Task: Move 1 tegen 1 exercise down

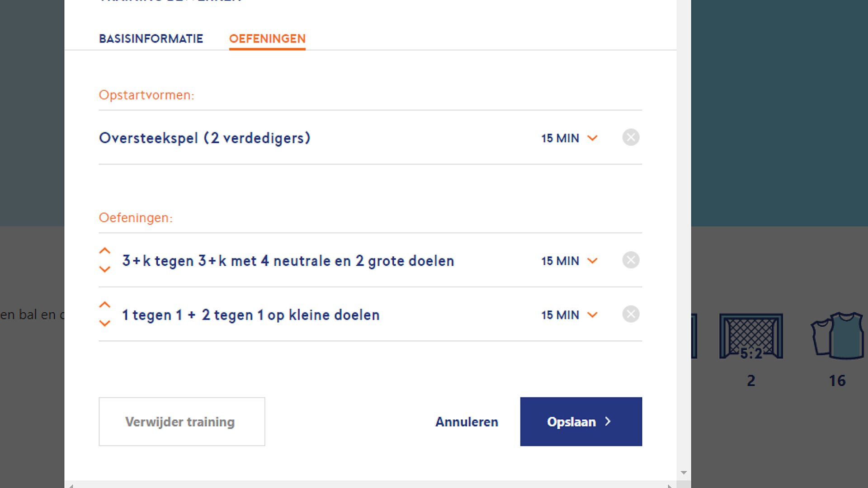Action: 104,324
